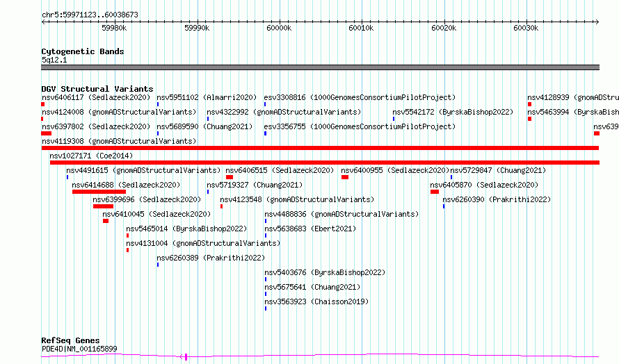Image resolution: width=619 pixels, height=364 pixels.
Task: Click the DGV Structural Variants track title
Action: (x=97, y=89)
